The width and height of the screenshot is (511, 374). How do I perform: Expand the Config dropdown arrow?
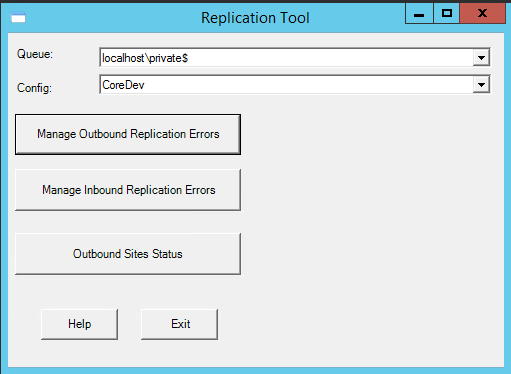tap(481, 85)
